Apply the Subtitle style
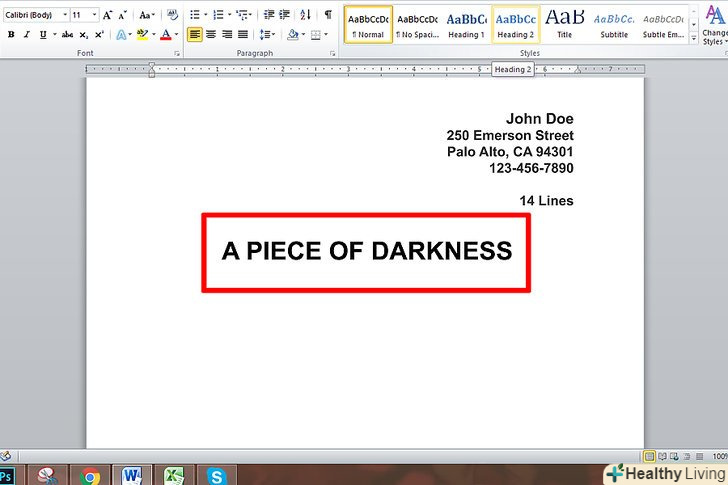 [x=614, y=25]
